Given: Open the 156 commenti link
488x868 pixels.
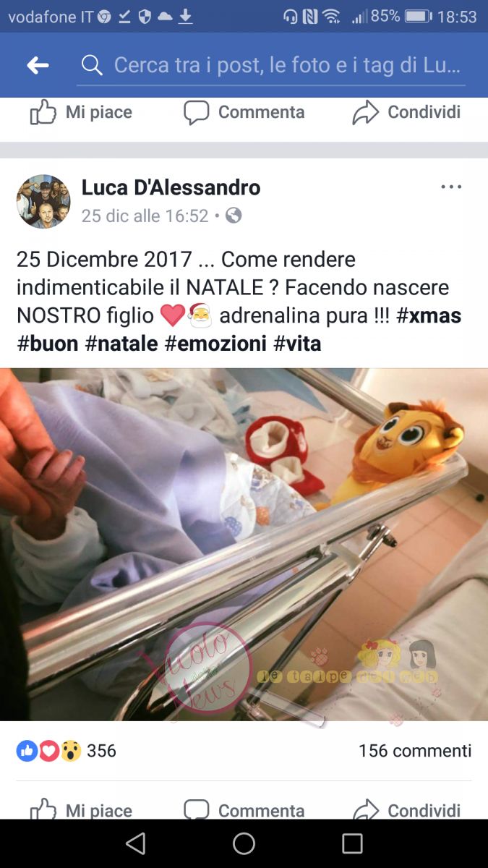Looking at the screenshot, I should (415, 751).
